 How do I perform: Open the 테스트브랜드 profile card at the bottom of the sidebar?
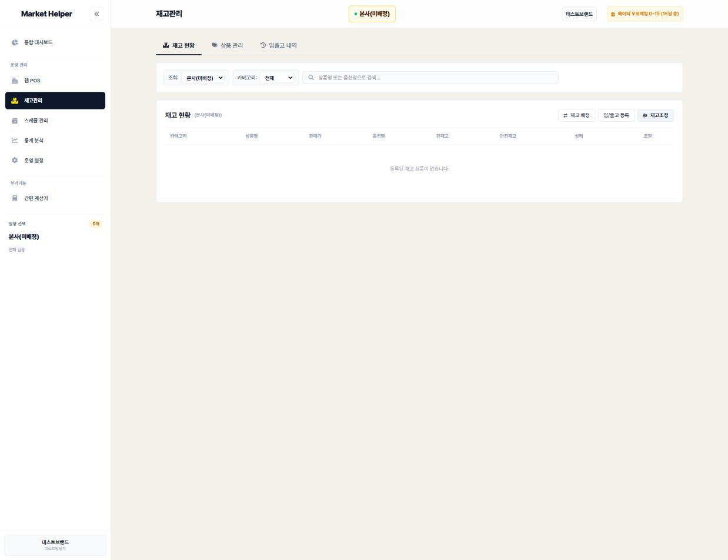(x=55, y=545)
